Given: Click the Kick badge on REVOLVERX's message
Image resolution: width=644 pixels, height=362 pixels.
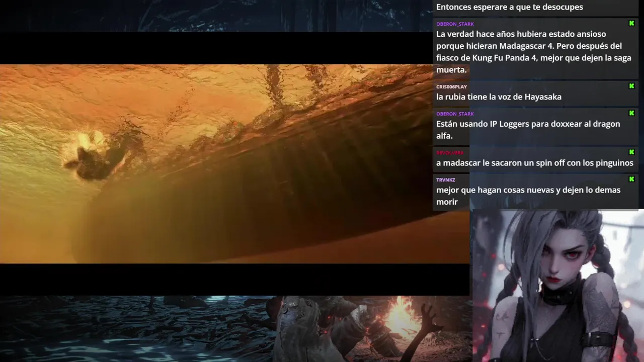Looking at the screenshot, I should click(631, 152).
